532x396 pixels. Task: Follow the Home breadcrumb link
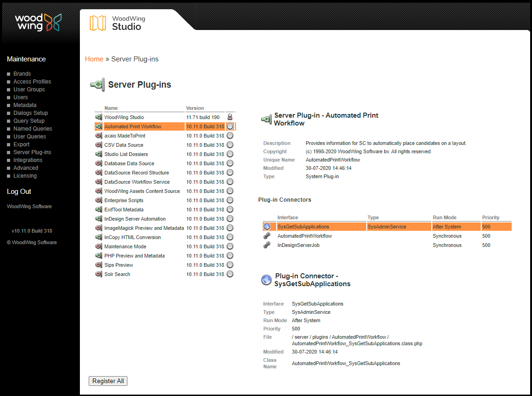tap(94, 59)
